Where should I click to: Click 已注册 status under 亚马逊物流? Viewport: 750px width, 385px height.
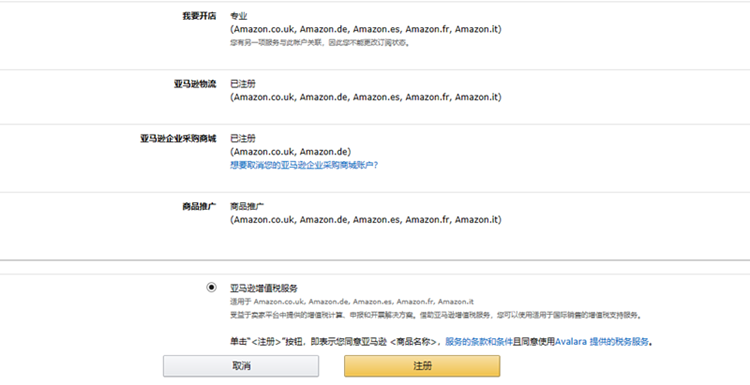click(x=243, y=84)
